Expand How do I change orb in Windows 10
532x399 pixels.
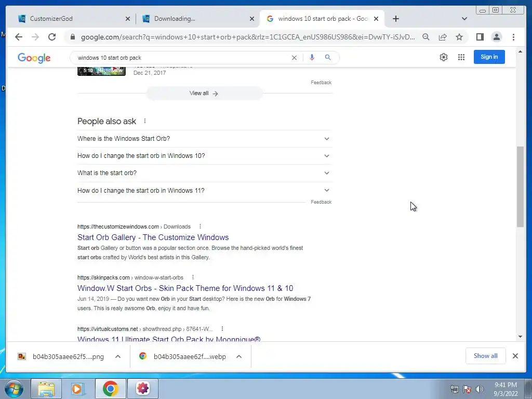(x=204, y=156)
